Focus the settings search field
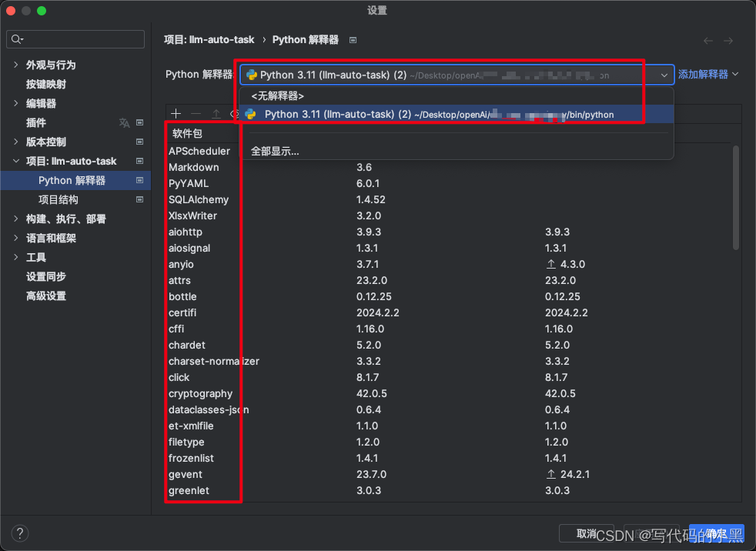The image size is (756, 551). (75, 39)
